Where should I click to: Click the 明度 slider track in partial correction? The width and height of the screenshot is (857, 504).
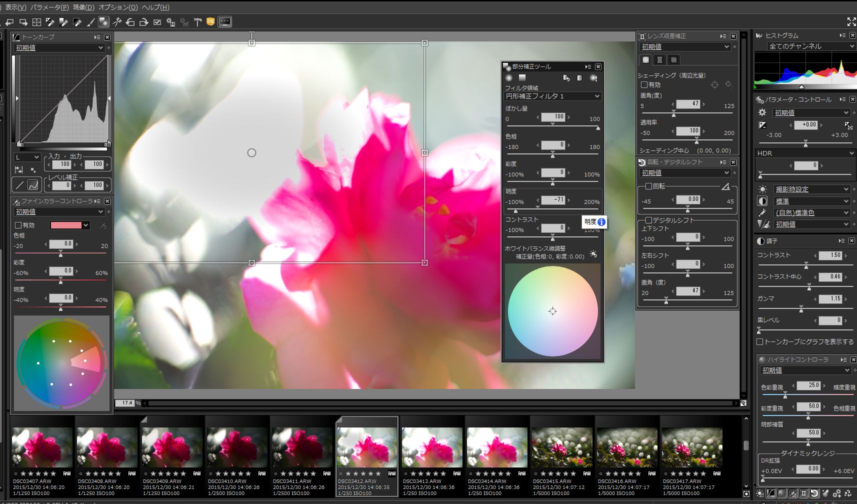pos(552,210)
